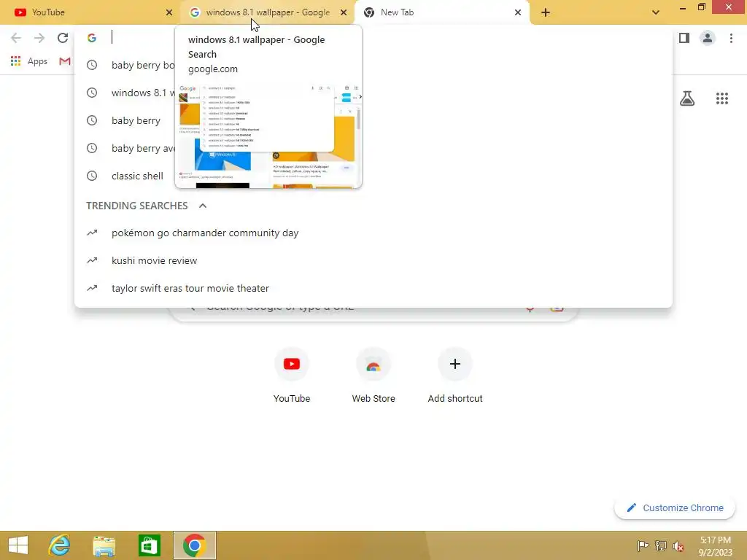This screenshot has width=747, height=560.
Task: Click the Chrome taskbar icon
Action: pyautogui.click(x=194, y=545)
